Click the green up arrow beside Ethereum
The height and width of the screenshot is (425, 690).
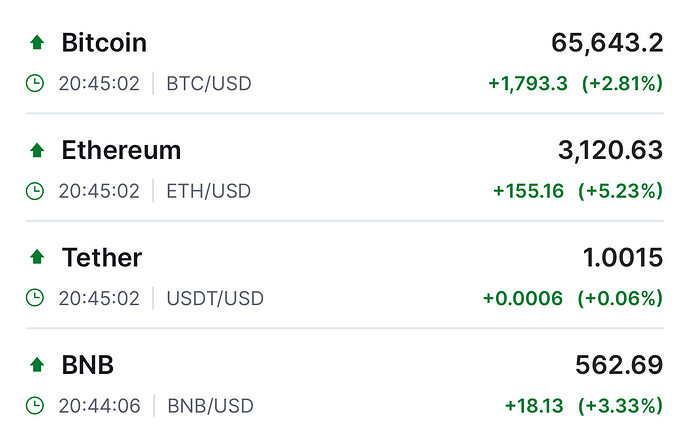[x=37, y=150]
